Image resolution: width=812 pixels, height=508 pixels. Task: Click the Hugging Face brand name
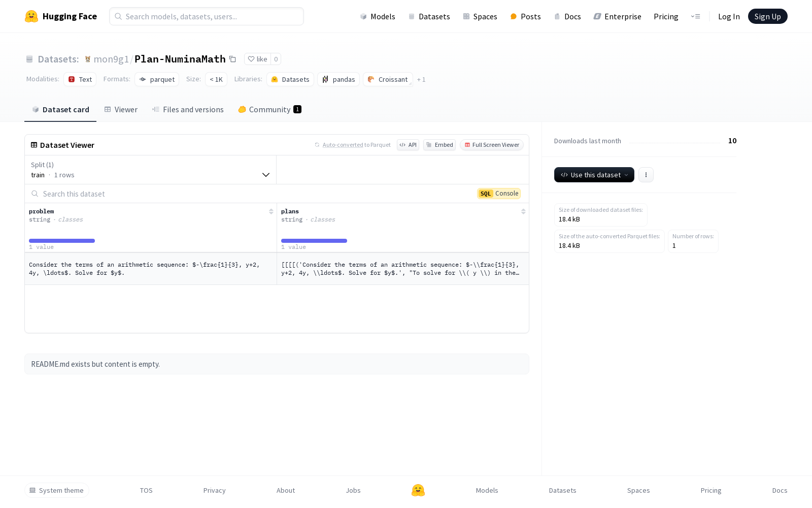(70, 16)
